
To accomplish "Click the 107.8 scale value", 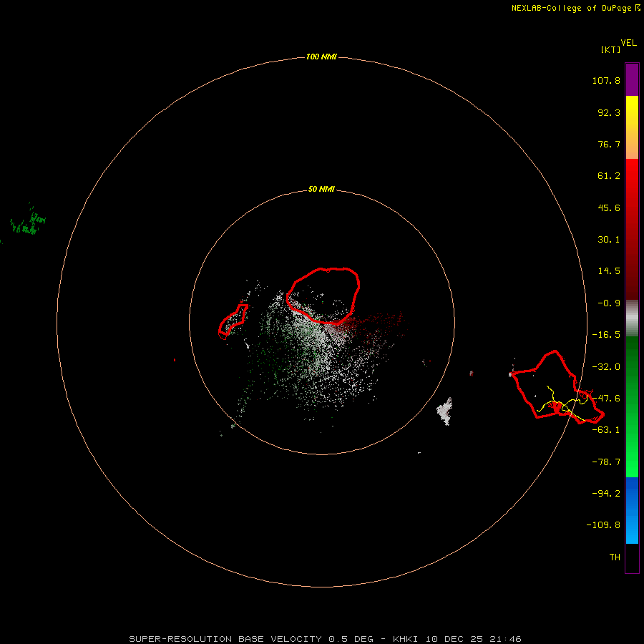I will [606, 80].
